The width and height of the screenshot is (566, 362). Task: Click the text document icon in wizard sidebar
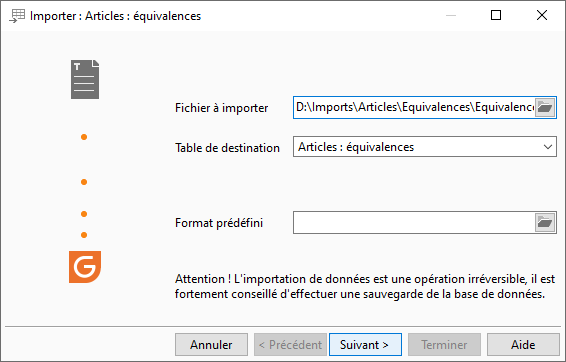click(85, 79)
